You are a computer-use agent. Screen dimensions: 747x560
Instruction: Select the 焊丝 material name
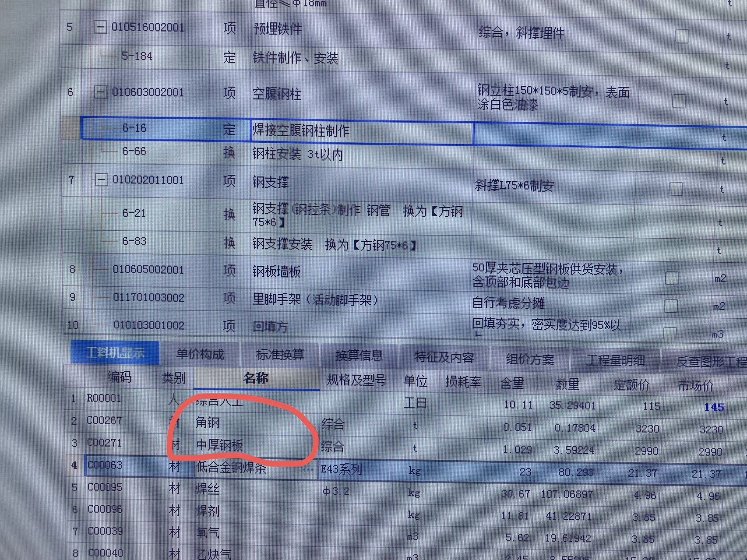tap(208, 489)
